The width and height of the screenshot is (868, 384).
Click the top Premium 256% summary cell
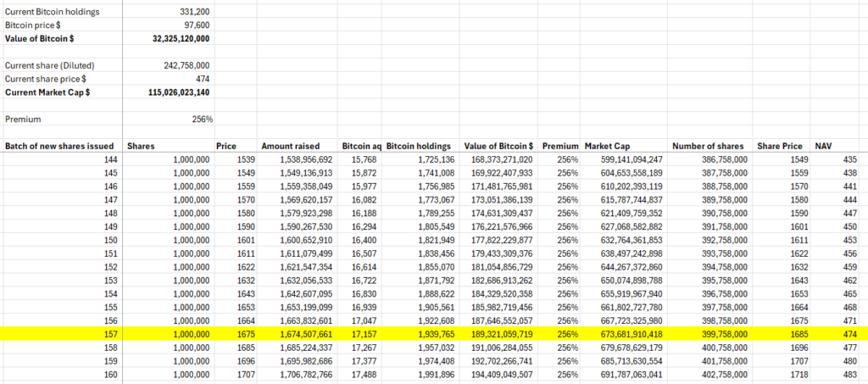(x=201, y=120)
